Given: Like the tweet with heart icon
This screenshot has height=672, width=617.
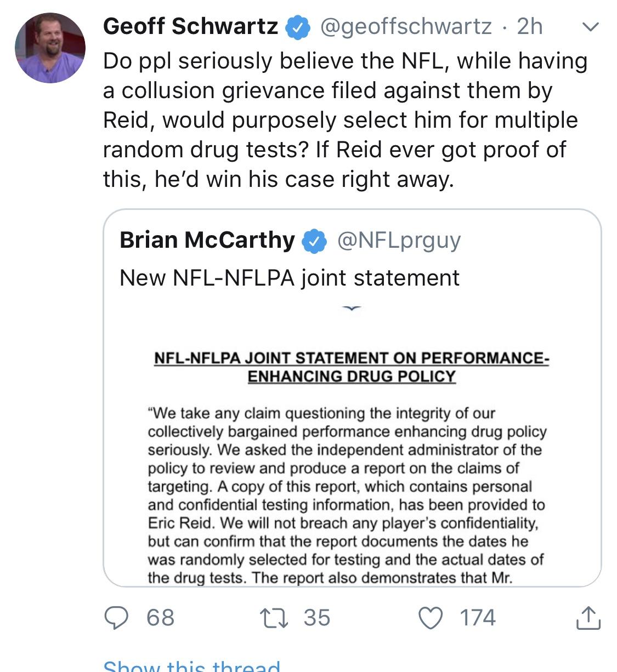Looking at the screenshot, I should (x=431, y=618).
